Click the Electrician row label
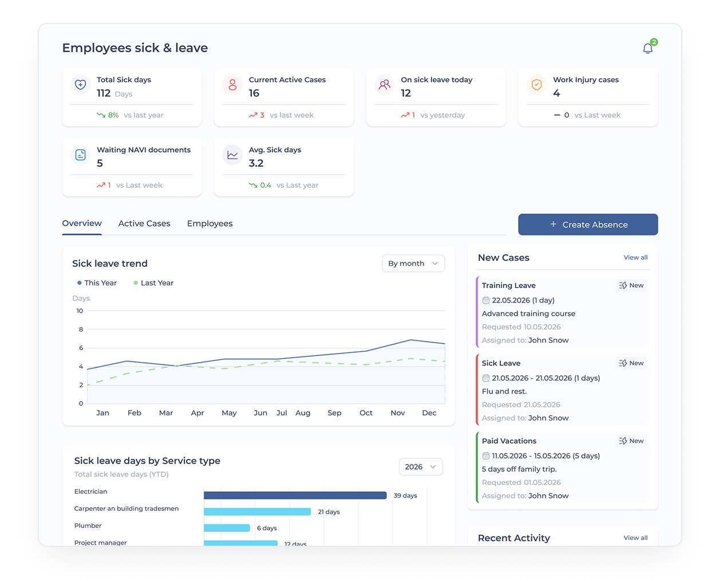 90,492
